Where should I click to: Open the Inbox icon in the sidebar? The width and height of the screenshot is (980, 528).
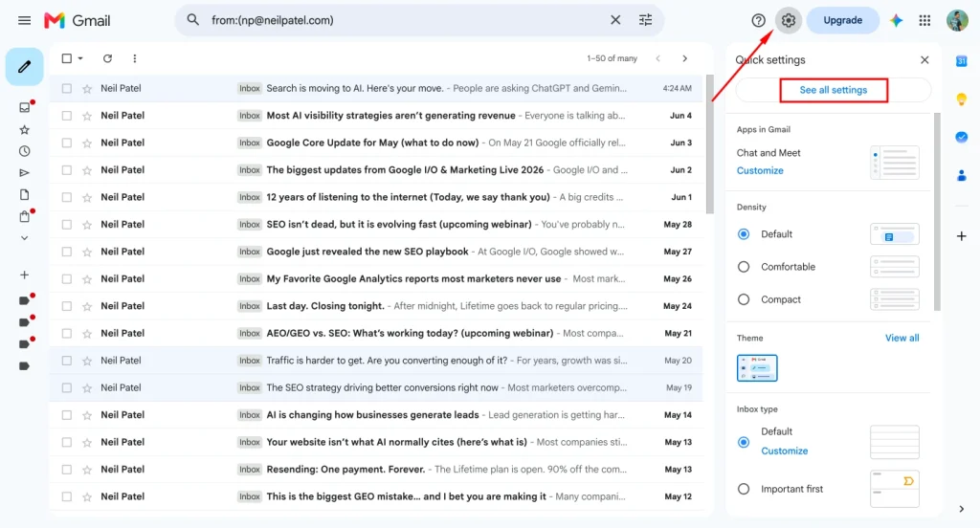tap(24, 107)
